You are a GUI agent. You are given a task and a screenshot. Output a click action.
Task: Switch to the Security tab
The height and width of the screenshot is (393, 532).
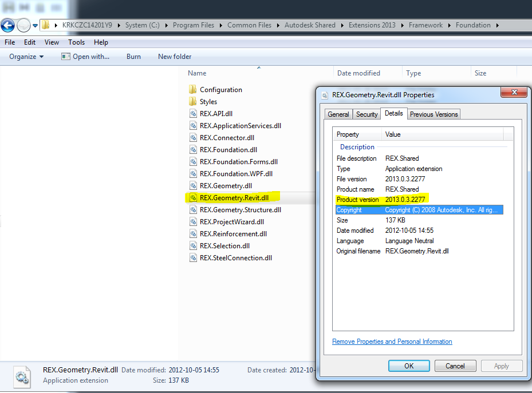[367, 114]
